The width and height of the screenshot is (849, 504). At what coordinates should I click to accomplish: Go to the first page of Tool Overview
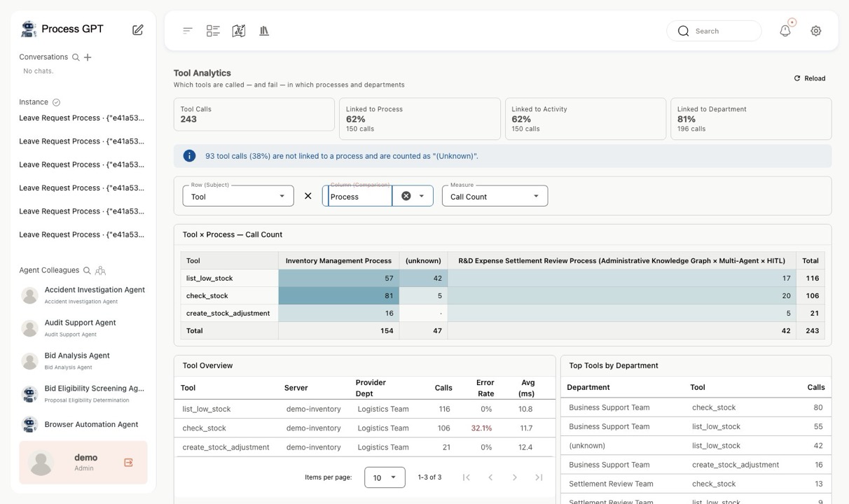[467, 477]
